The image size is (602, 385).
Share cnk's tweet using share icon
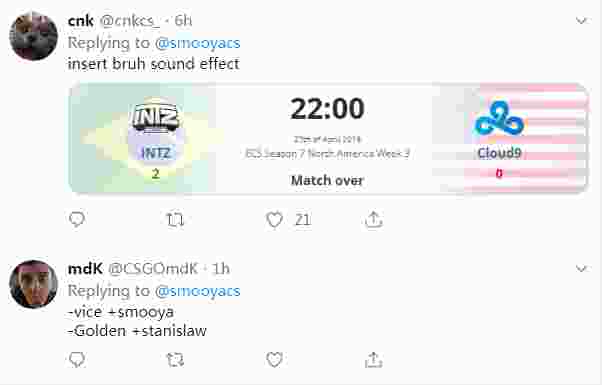[374, 220]
